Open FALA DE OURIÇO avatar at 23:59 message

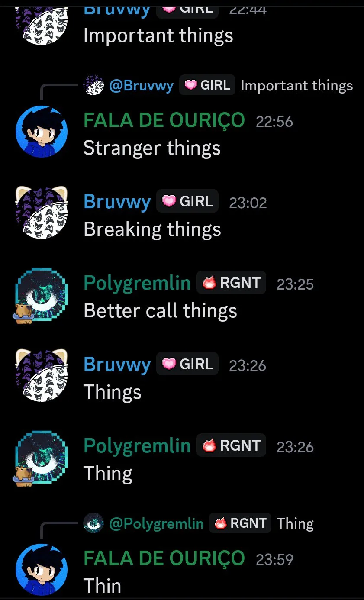[42, 570]
